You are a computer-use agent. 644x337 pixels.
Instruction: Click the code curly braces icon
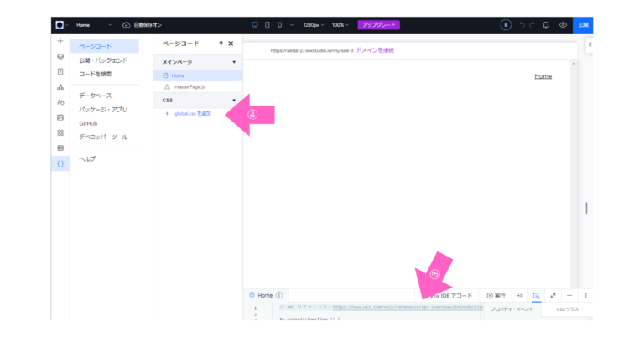(x=60, y=163)
